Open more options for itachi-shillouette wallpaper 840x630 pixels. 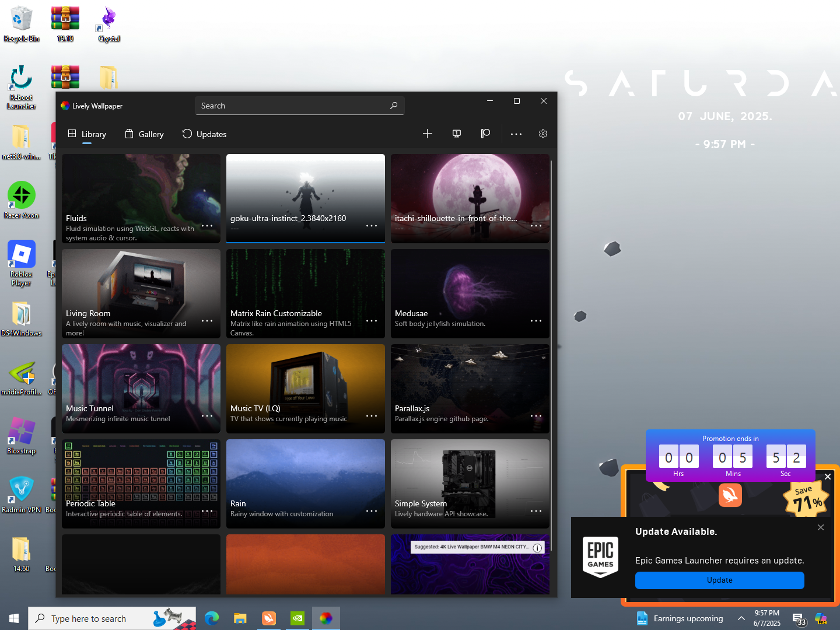click(536, 226)
